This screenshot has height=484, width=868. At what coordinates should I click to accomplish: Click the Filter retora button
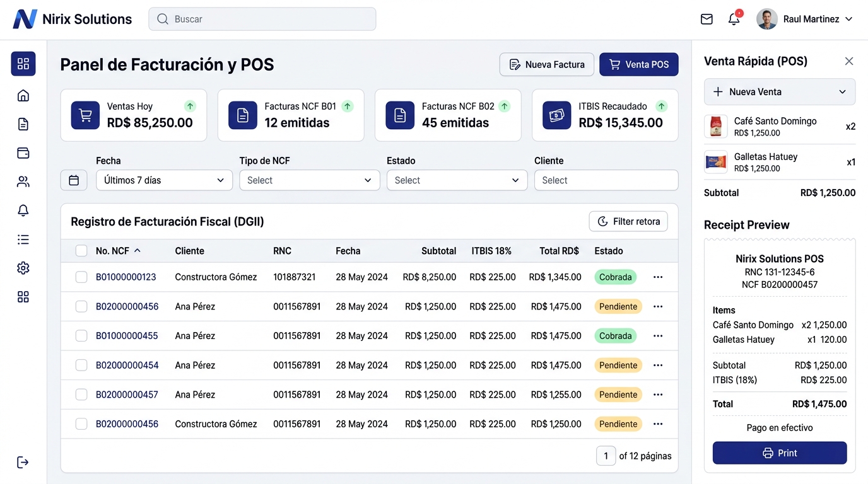point(628,221)
